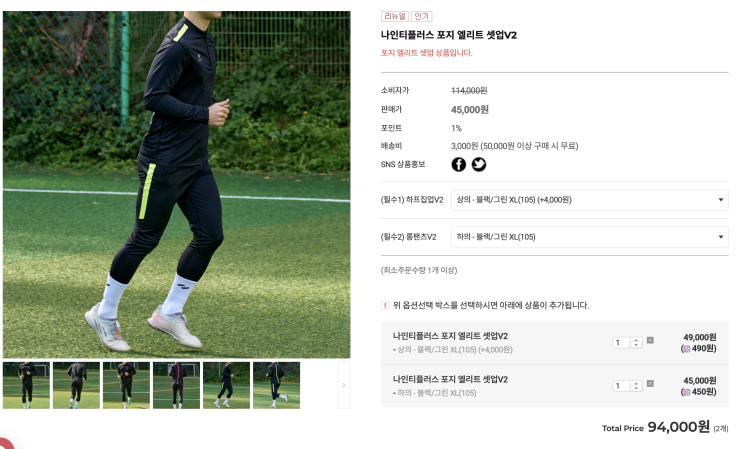Advance thumbnail strip with next arrow

click(x=344, y=385)
